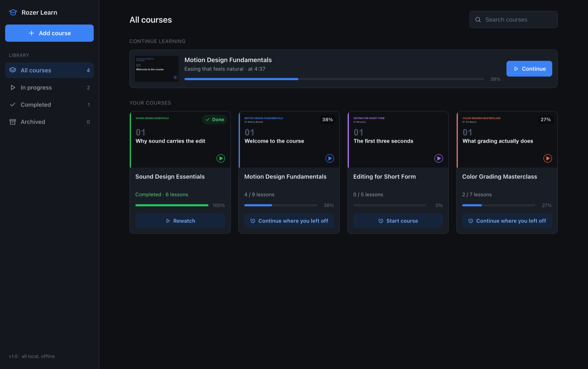Click the magnifier icon in search box
Image resolution: width=588 pixels, height=369 pixels.
coord(478,19)
